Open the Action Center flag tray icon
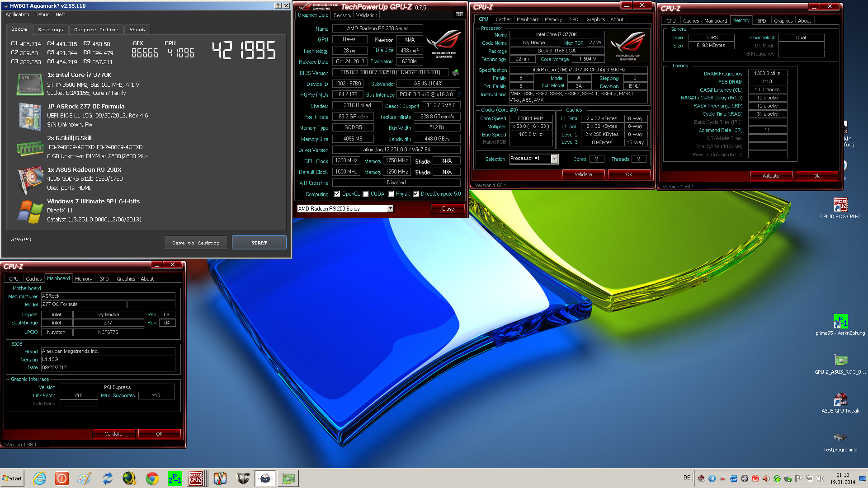 point(799,479)
